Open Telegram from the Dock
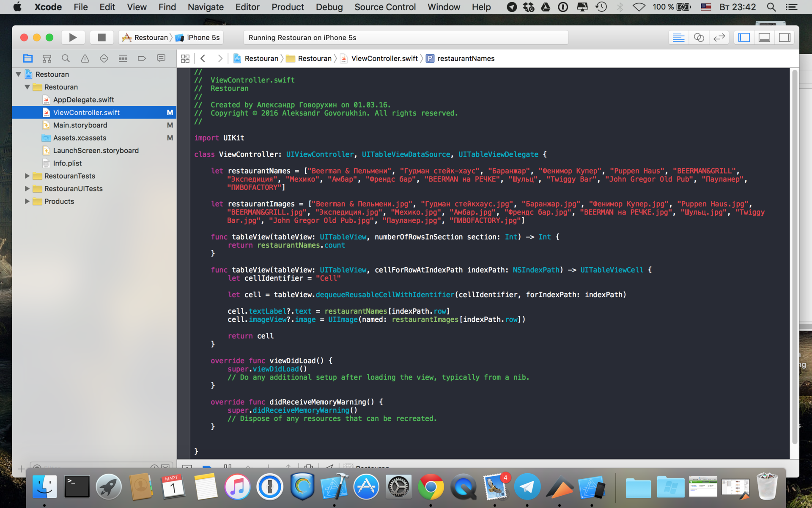Image resolution: width=812 pixels, height=508 pixels. point(527,487)
